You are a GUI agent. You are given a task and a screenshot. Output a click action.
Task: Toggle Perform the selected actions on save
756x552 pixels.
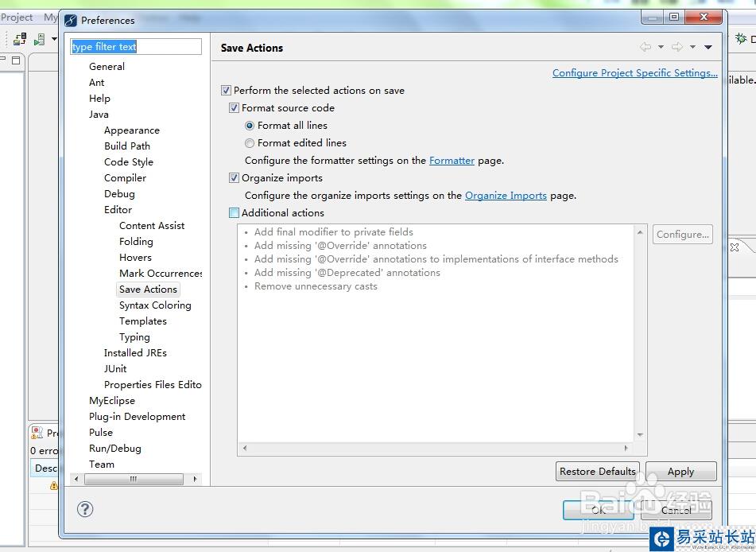(x=226, y=90)
